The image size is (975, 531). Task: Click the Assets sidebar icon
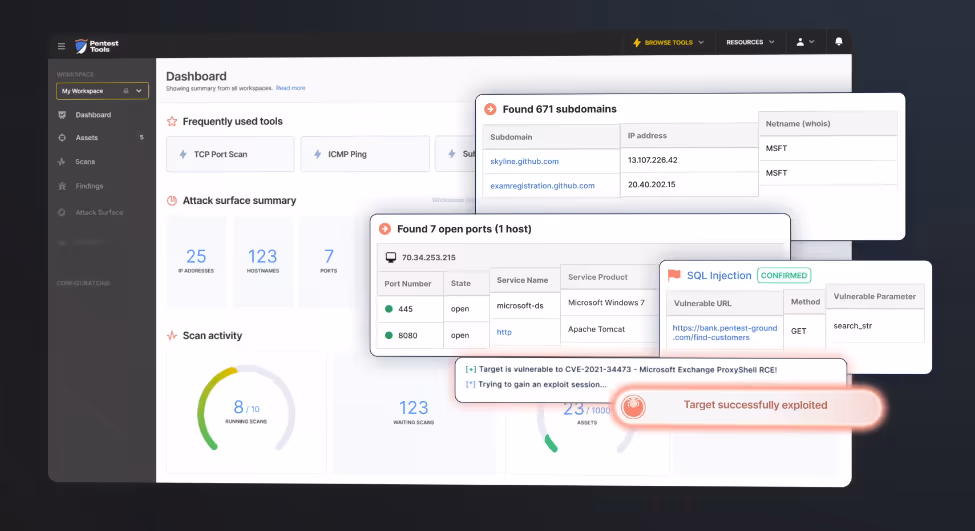(x=62, y=138)
